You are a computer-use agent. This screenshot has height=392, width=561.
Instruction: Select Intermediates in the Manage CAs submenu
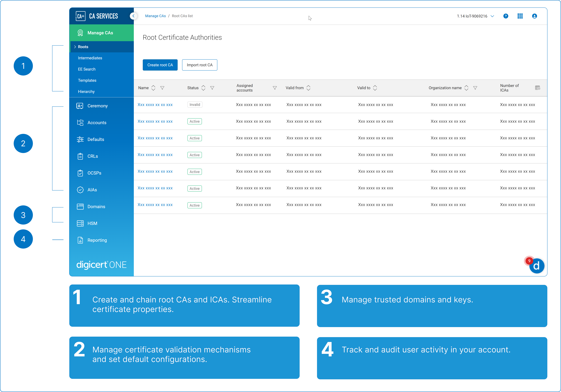click(90, 58)
